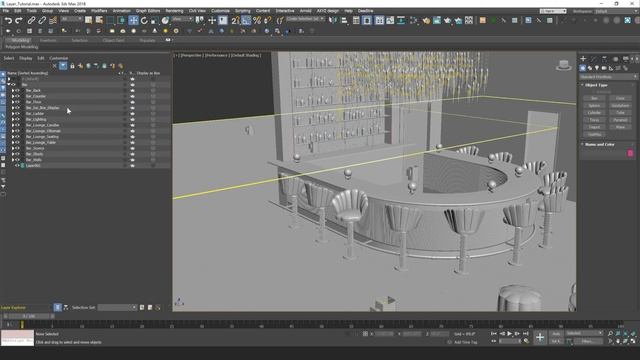Toggle the Percent Snap icon
The image size is (640, 360).
click(257, 20)
